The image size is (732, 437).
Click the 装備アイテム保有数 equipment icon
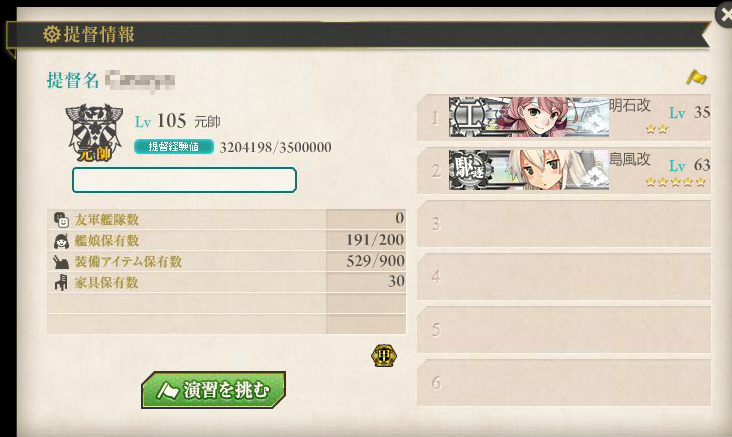coord(61,262)
